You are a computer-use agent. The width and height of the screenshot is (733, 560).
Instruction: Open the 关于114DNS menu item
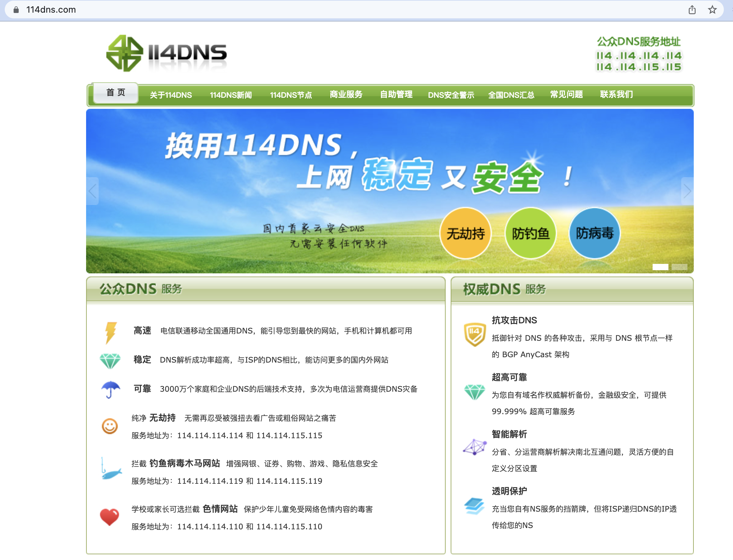171,95
